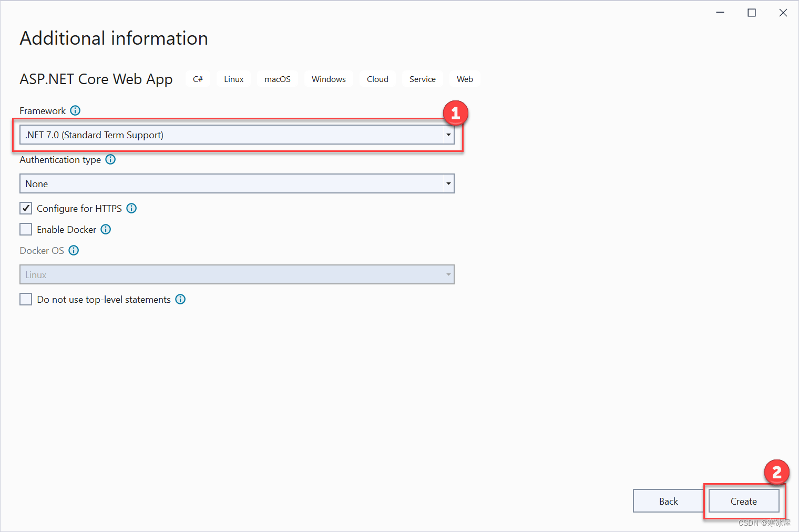Viewport: 799px width, 532px height.
Task: Select the macOS tag
Action: pos(277,79)
